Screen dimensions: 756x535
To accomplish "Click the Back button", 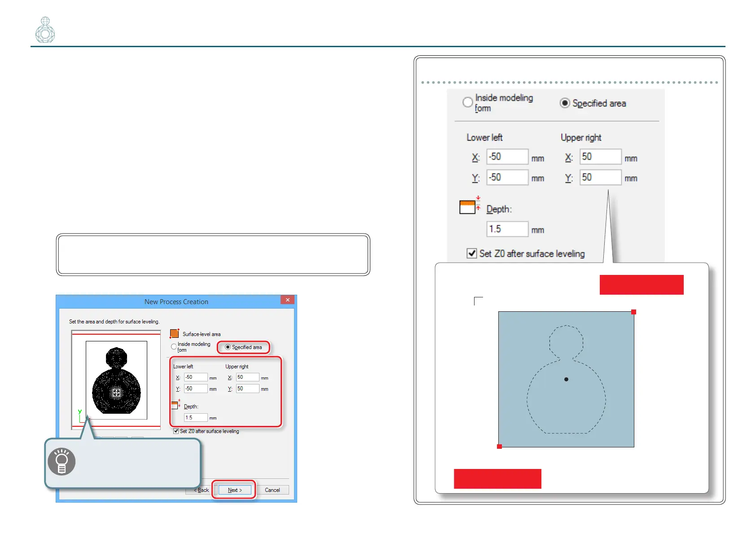I will (202, 490).
